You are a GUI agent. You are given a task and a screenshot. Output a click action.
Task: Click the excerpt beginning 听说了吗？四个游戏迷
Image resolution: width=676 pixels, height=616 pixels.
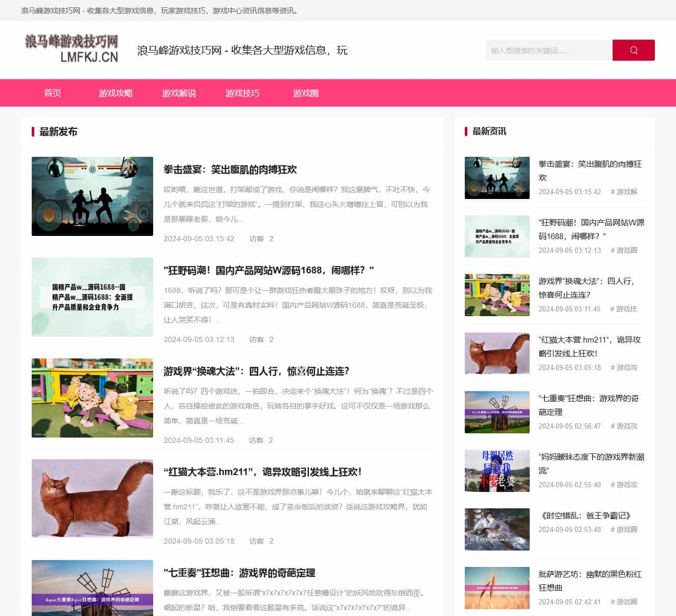click(298, 406)
